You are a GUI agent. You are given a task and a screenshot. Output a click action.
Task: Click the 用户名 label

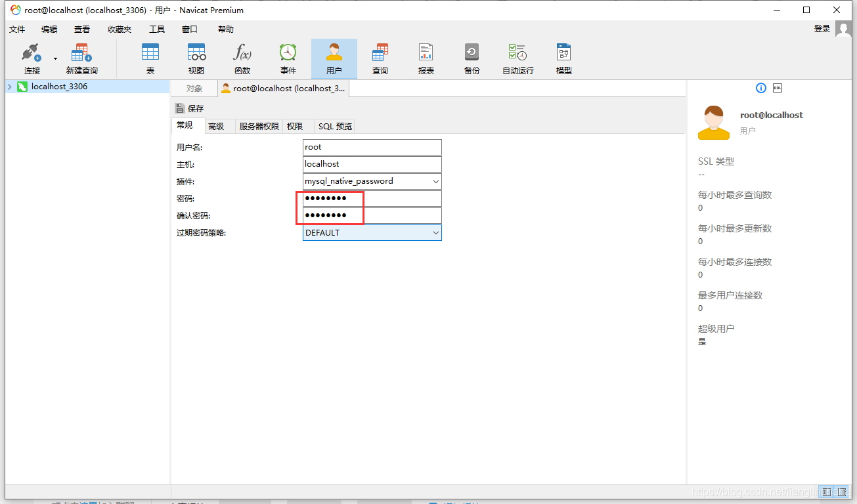189,148
